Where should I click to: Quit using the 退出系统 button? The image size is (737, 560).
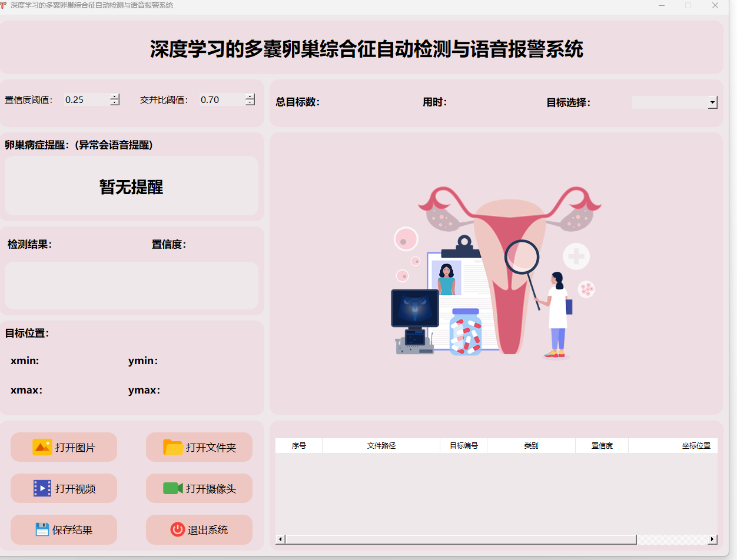point(199,529)
